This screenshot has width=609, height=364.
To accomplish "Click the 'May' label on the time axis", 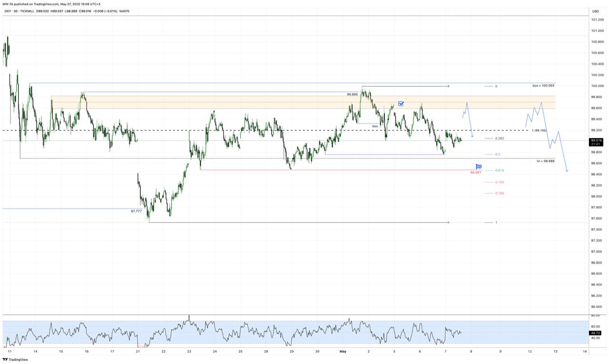I will (x=343, y=352).
